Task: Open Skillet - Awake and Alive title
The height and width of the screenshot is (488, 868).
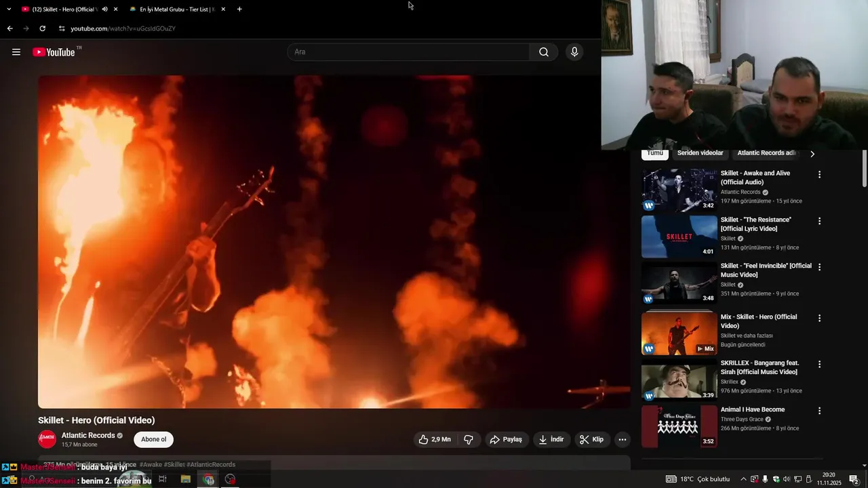Action: (x=755, y=178)
